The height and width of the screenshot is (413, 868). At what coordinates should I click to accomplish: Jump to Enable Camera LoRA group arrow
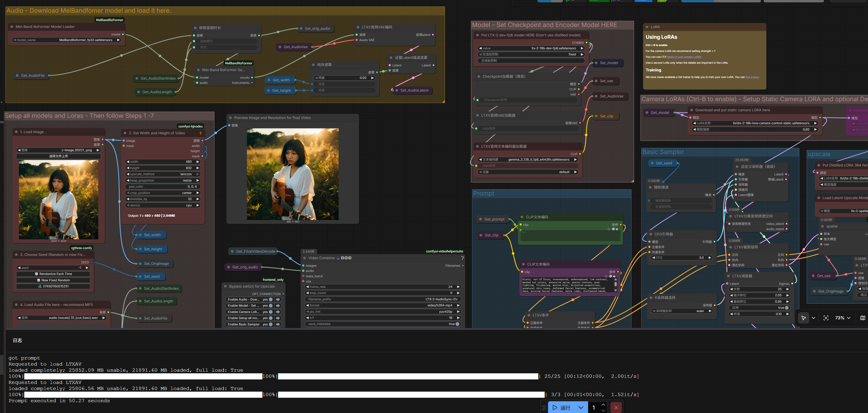(x=278, y=312)
